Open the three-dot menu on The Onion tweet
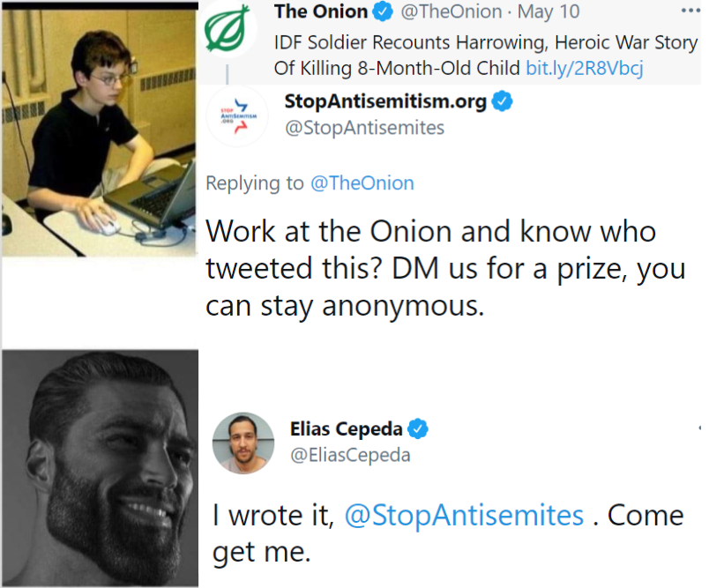Image resolution: width=709 pixels, height=588 pixels. pyautogui.click(x=690, y=11)
